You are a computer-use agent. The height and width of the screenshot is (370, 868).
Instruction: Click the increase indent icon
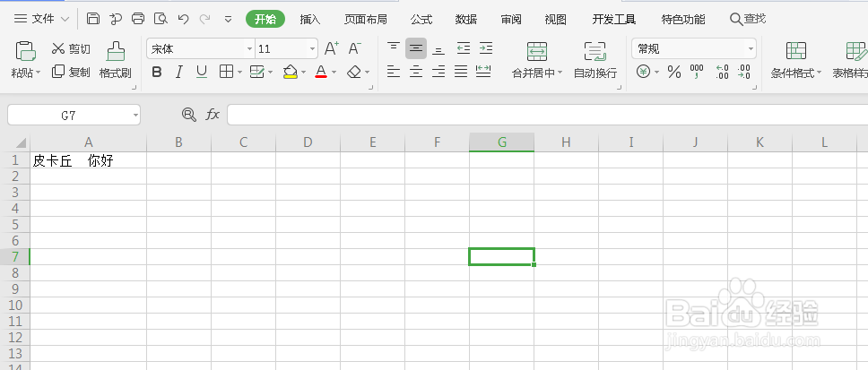click(x=485, y=48)
